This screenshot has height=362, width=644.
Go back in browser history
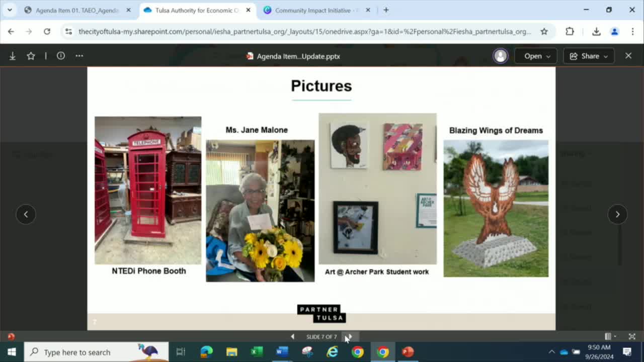[x=11, y=31]
